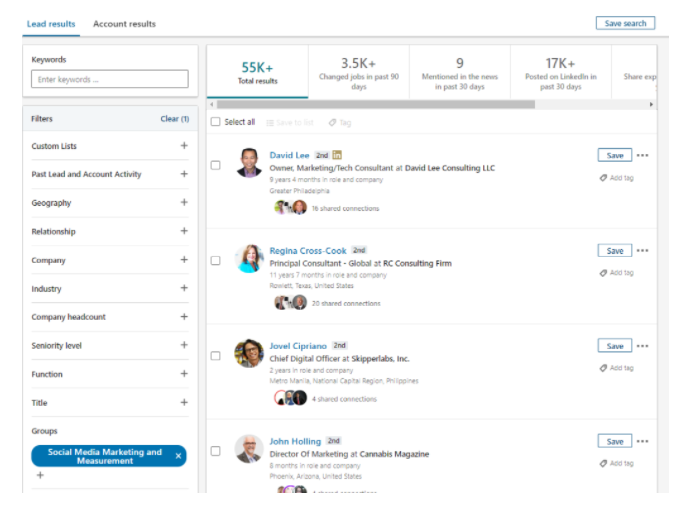Screen dimensions: 679x516
Task: Add tag to Regina Cross-Cook
Action: (x=617, y=272)
